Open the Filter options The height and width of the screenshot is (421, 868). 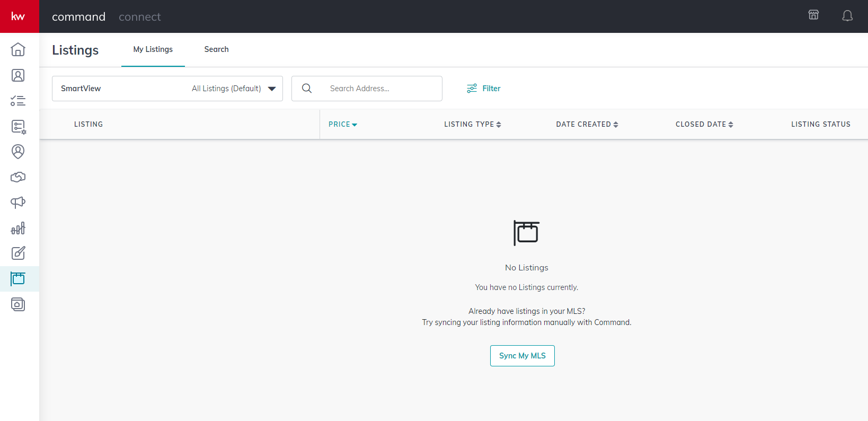coord(483,89)
